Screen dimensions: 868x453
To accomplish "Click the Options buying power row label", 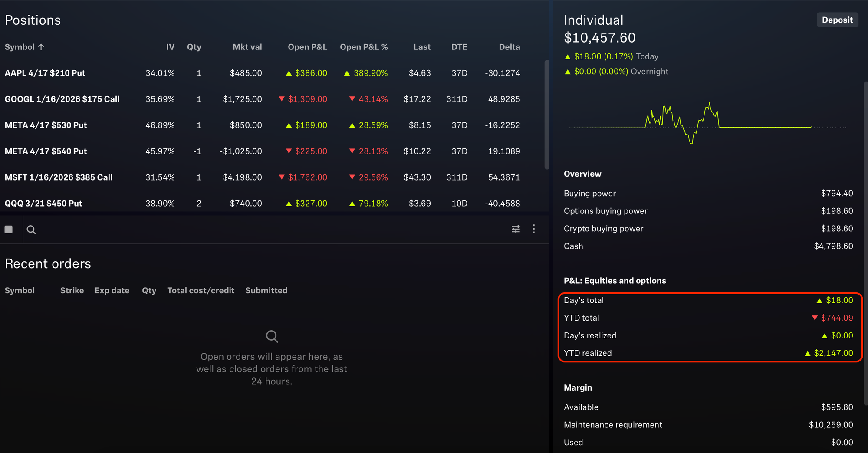I will click(605, 211).
